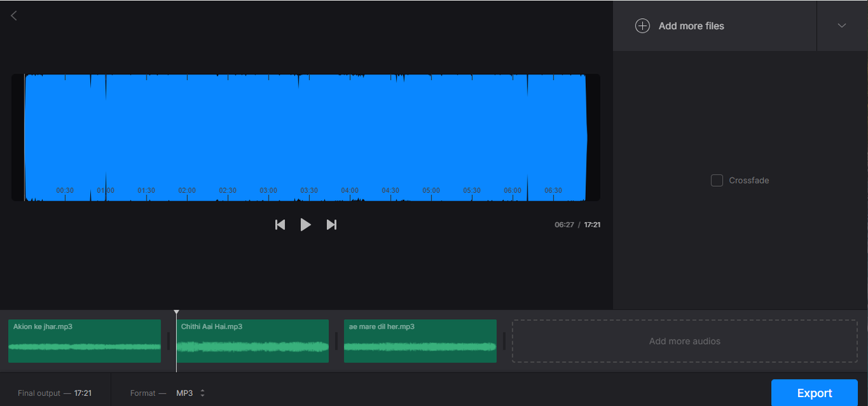Click the divider handle after Chithi Aai Hai.mp3
This screenshot has height=406, width=868.
click(336, 342)
